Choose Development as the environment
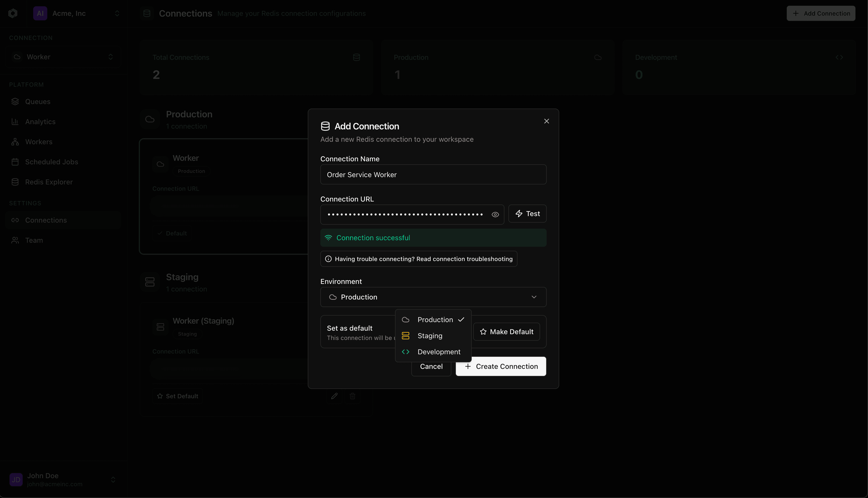868x498 pixels. (x=439, y=352)
